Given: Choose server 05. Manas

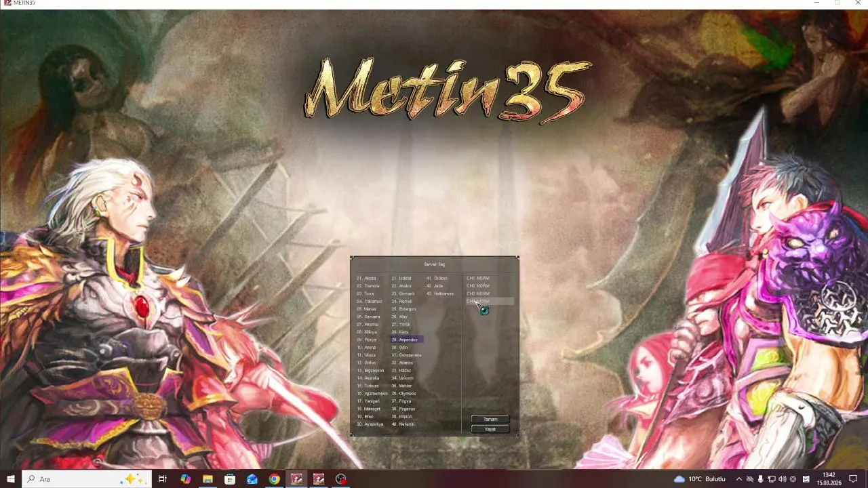Looking at the screenshot, I should point(367,309).
